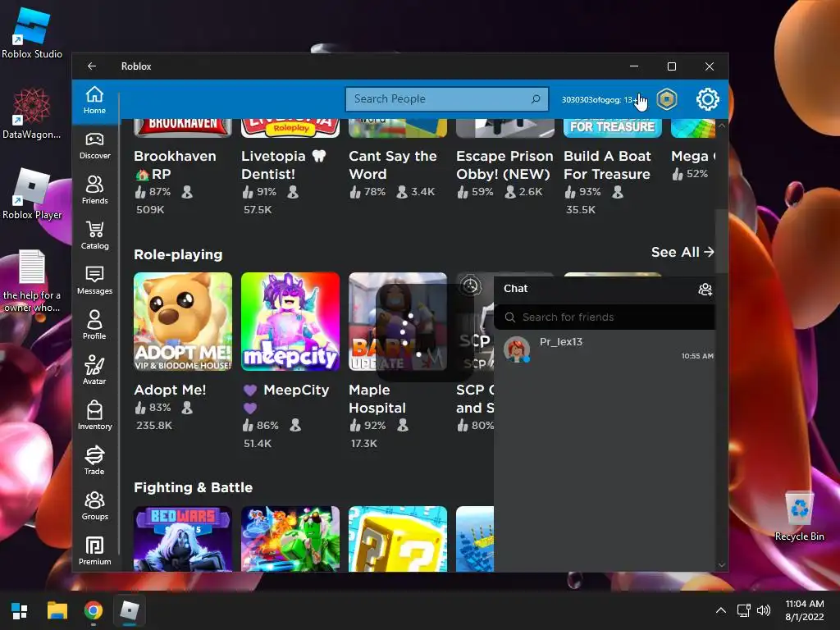
Task: Open Inventory in the sidebar
Action: tap(94, 416)
